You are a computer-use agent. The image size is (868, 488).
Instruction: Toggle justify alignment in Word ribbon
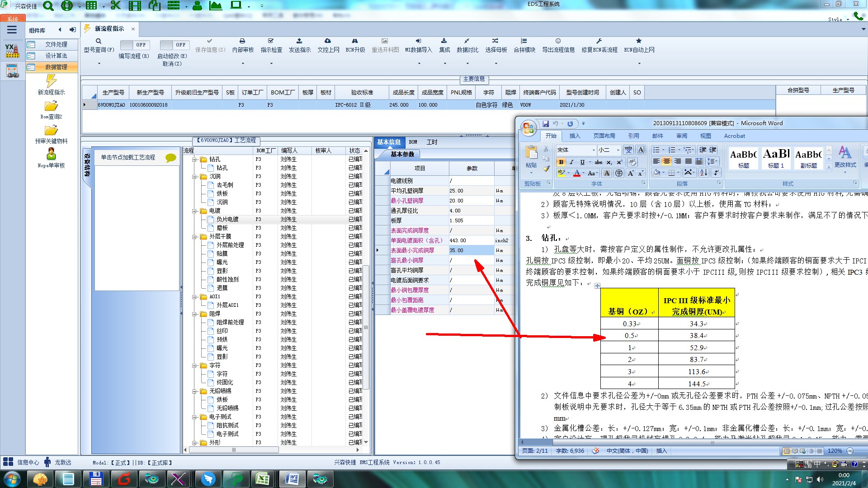click(x=688, y=161)
